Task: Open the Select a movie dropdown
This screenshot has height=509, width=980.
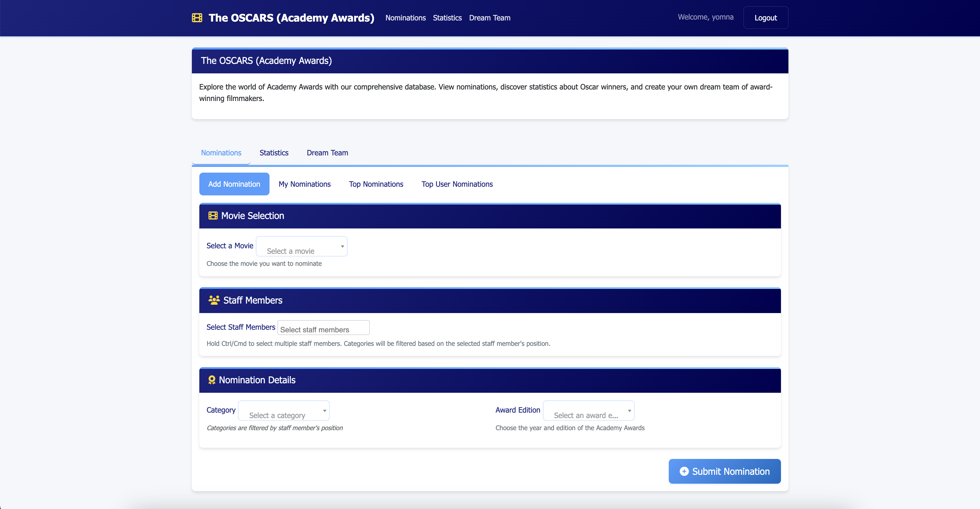Action: [302, 246]
